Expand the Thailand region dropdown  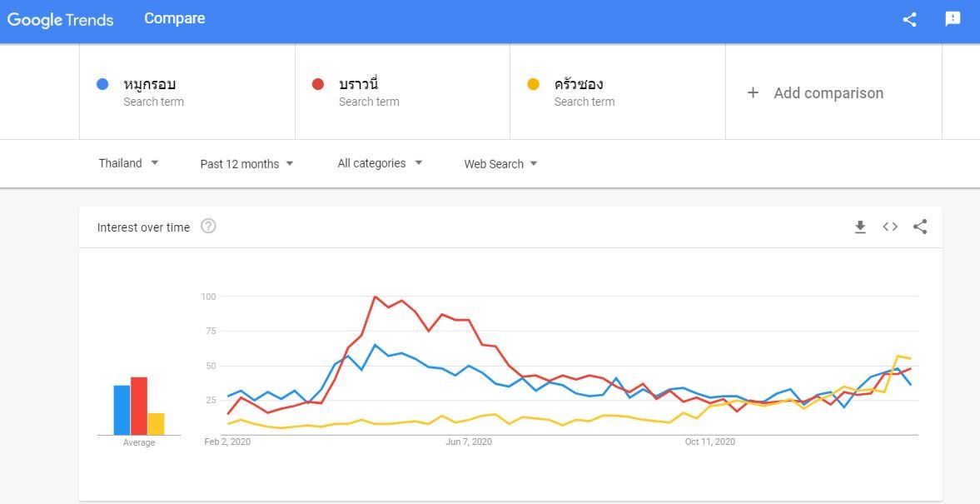128,163
